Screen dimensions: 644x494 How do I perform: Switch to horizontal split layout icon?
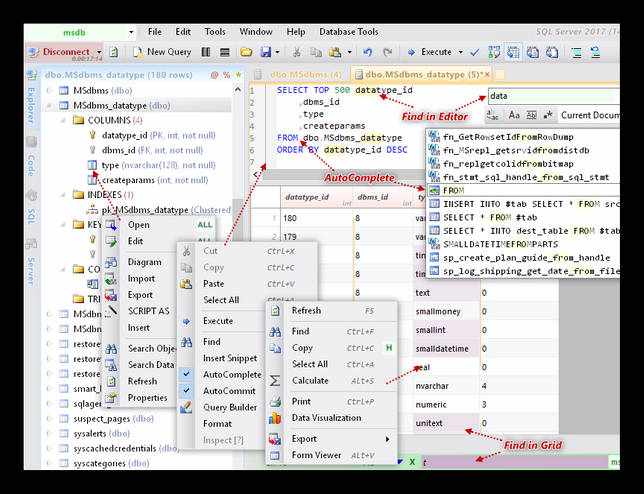(x=224, y=52)
